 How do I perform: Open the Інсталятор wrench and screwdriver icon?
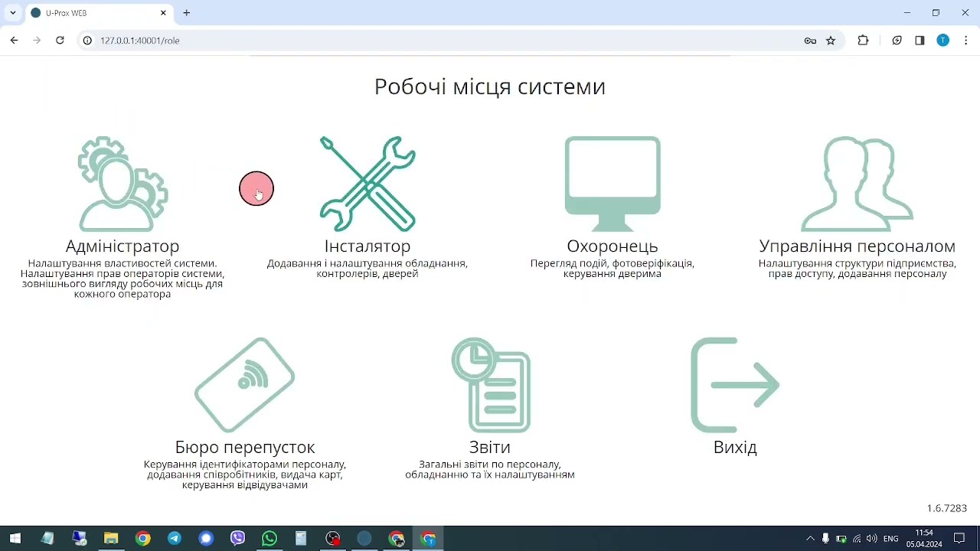tap(367, 184)
